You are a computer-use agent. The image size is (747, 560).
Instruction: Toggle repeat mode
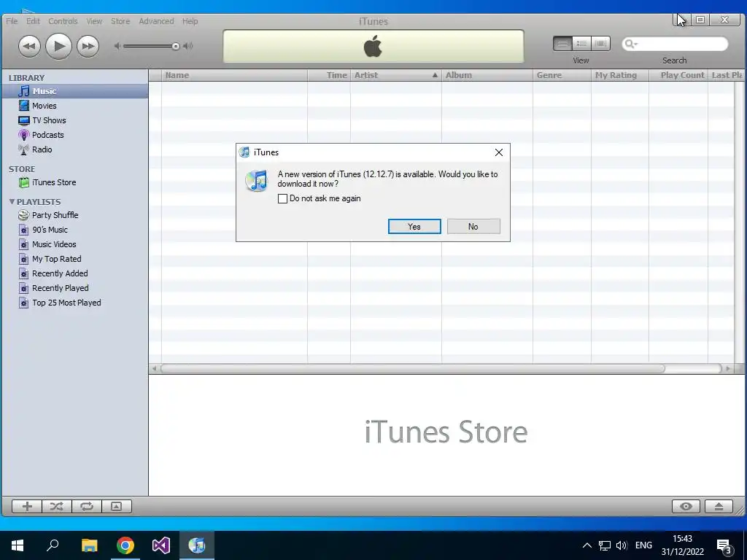coord(87,506)
